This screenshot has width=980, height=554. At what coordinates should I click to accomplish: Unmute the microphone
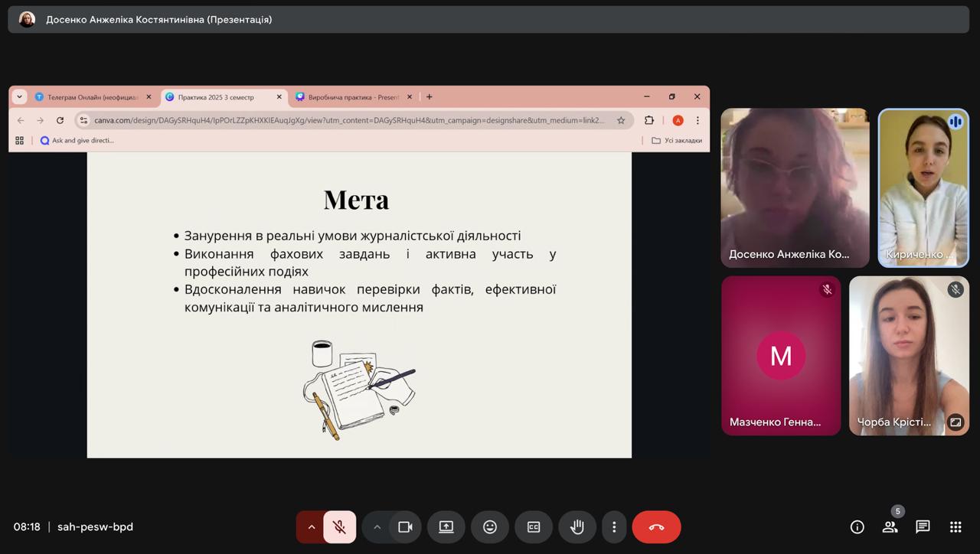click(x=339, y=527)
